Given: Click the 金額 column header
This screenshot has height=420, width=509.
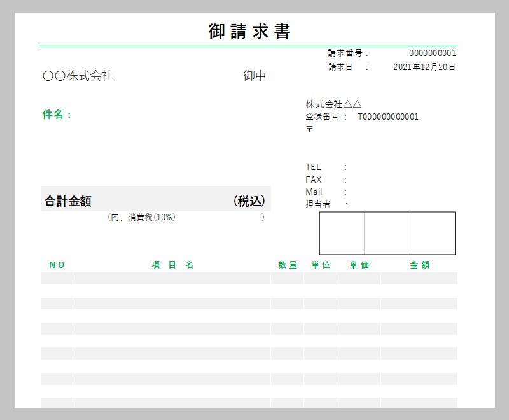Looking at the screenshot, I should click(x=419, y=265).
